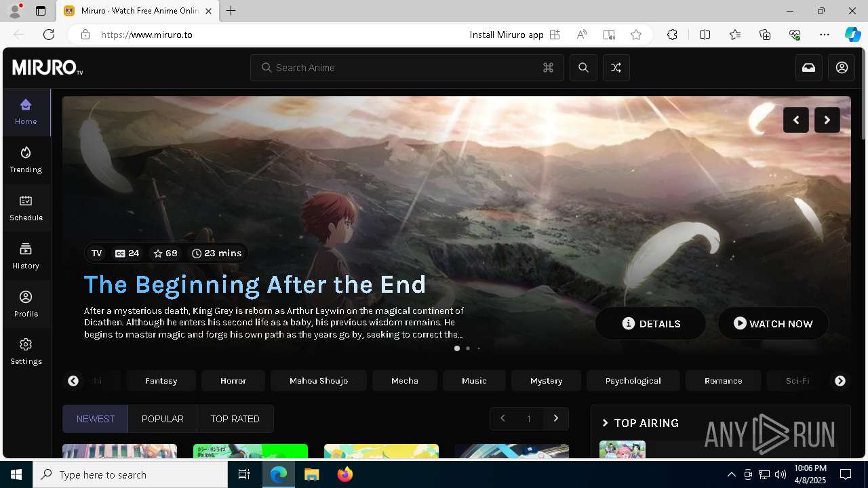Click the browser address bar URL

[147, 35]
